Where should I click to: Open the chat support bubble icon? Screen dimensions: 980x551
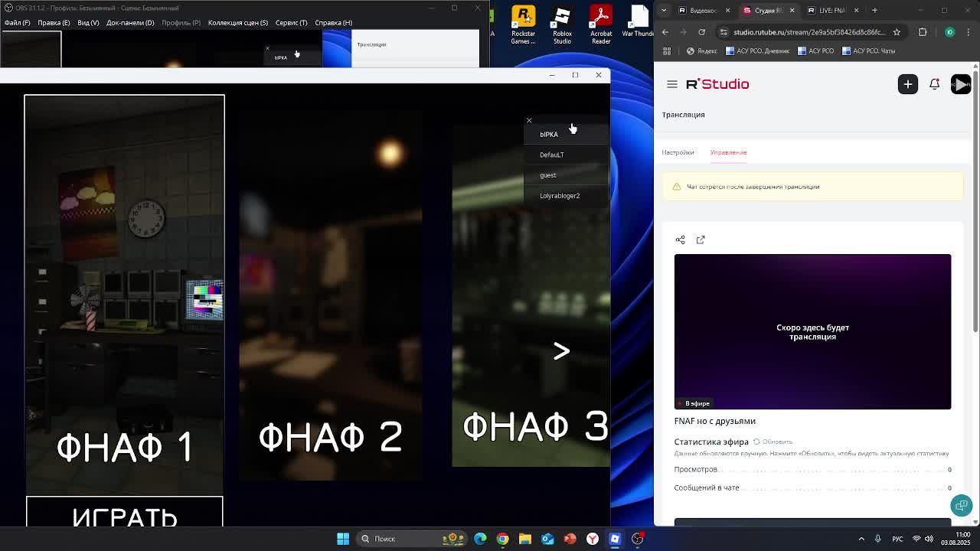point(961,504)
